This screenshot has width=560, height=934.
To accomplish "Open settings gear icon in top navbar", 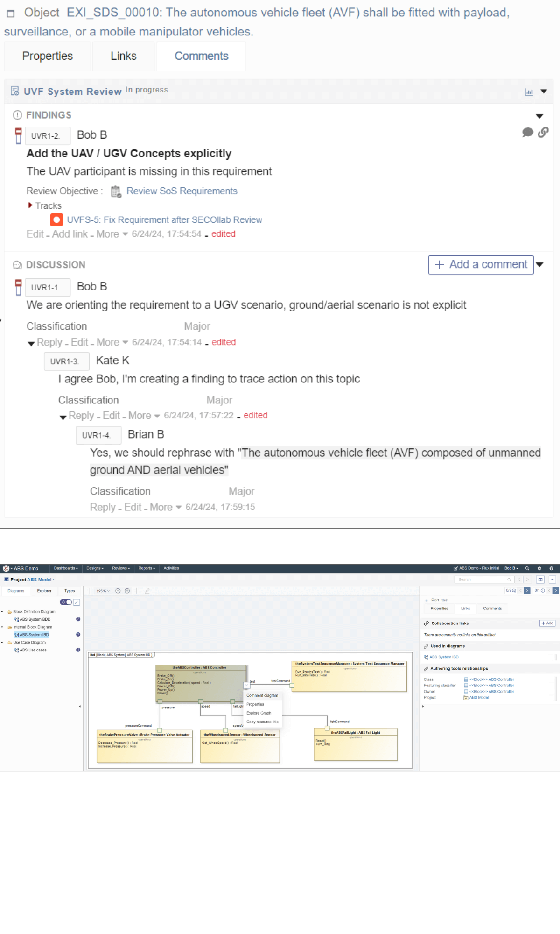I will click(539, 568).
